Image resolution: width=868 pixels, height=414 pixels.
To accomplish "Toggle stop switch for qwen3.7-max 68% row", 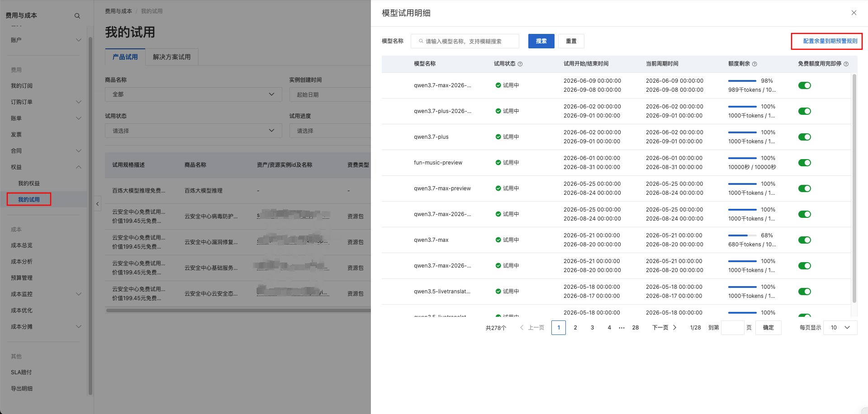I will pyautogui.click(x=804, y=240).
